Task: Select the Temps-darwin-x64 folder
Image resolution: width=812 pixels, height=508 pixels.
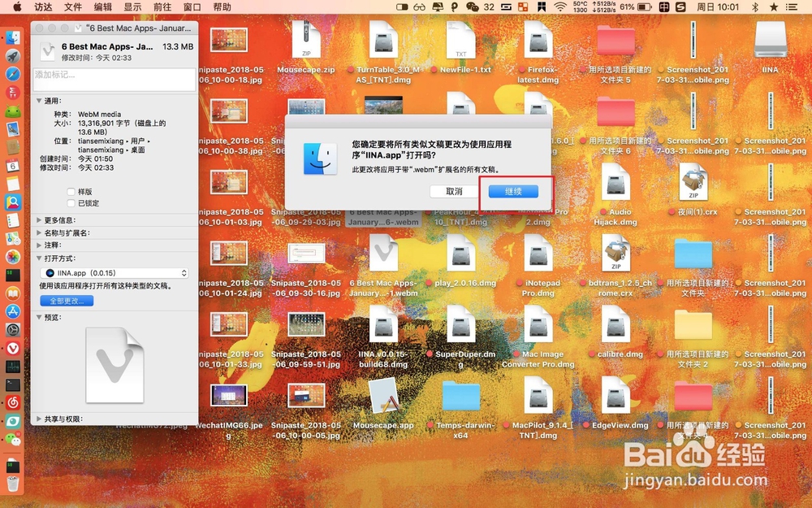Action: (x=461, y=396)
